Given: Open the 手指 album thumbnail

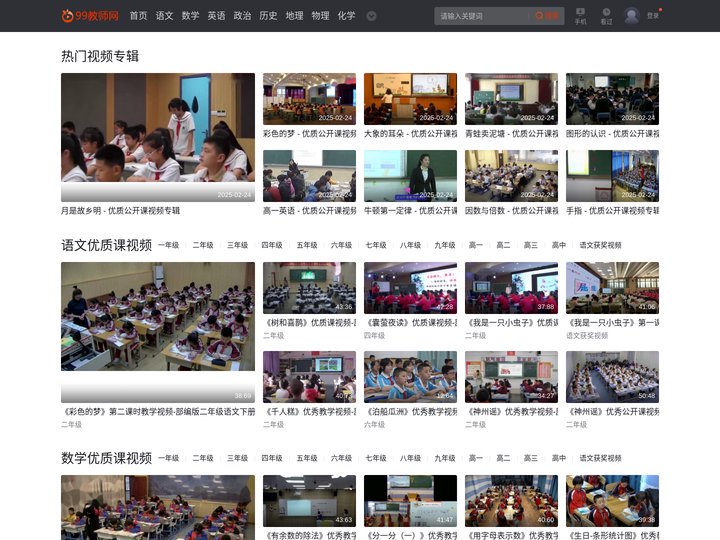Looking at the screenshot, I should click(x=613, y=176).
